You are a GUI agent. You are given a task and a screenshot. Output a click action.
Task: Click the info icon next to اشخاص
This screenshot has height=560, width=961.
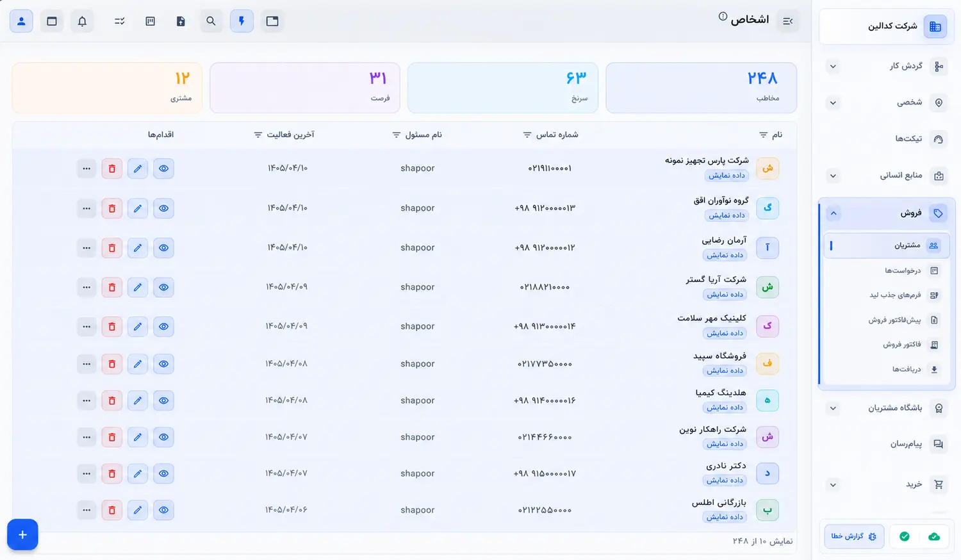coord(723,16)
